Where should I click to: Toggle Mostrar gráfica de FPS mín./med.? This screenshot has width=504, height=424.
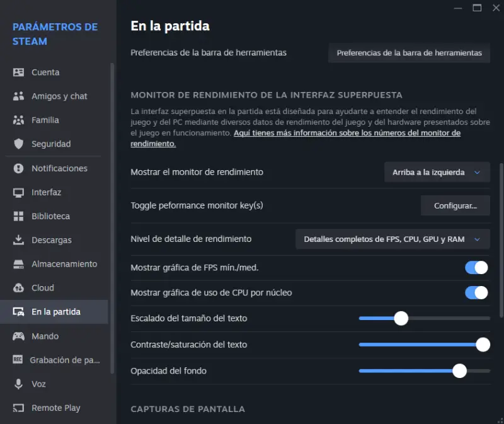point(476,268)
